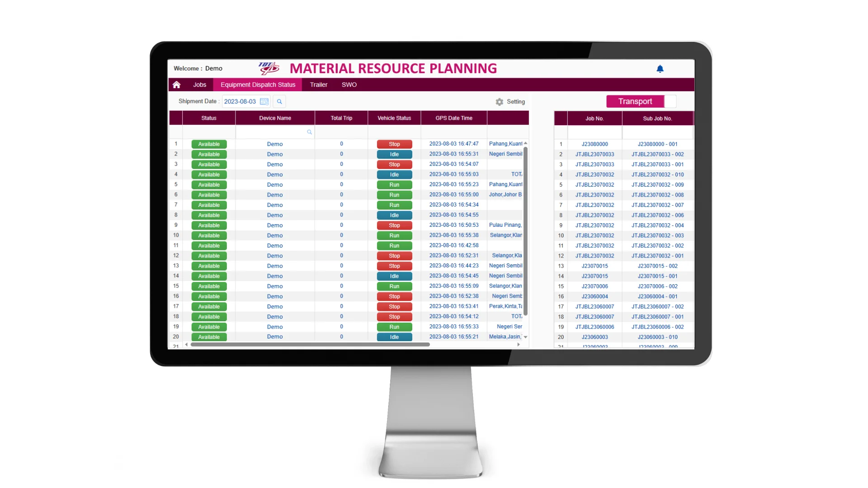
Task: Open notifications via the bell icon
Action: point(660,69)
